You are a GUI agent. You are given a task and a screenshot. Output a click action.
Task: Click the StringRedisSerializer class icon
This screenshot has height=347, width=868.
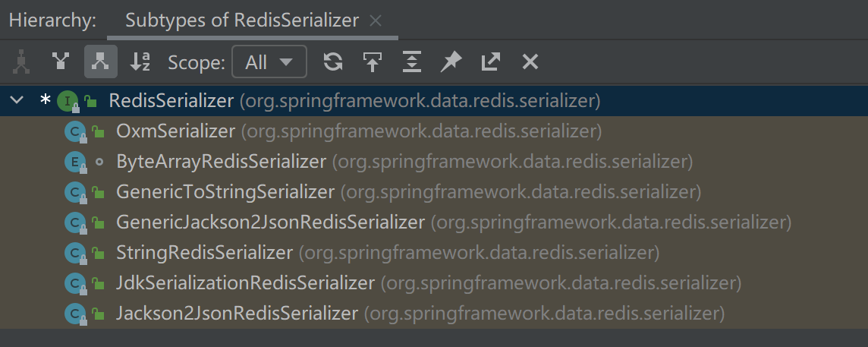click(x=74, y=253)
